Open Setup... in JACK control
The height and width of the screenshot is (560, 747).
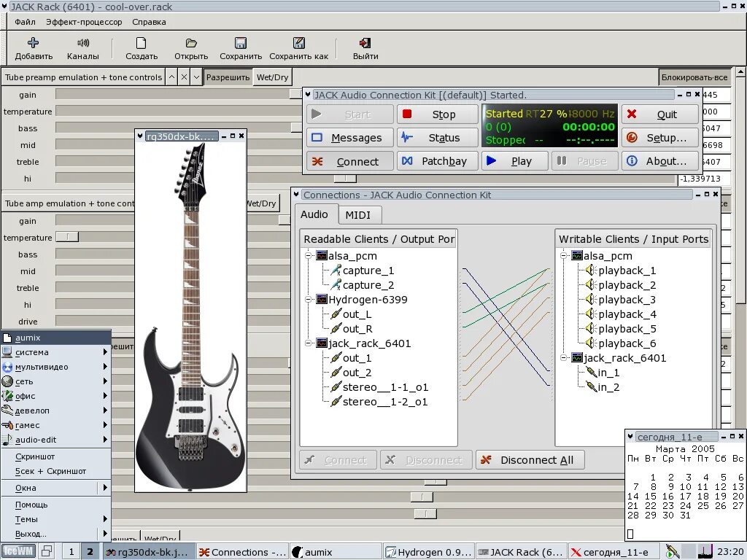click(659, 138)
